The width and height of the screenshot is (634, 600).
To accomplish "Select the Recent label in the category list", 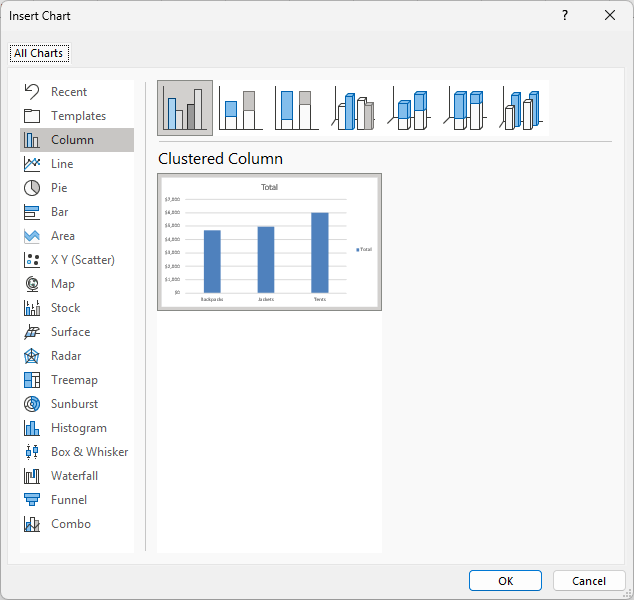I will pos(69,92).
